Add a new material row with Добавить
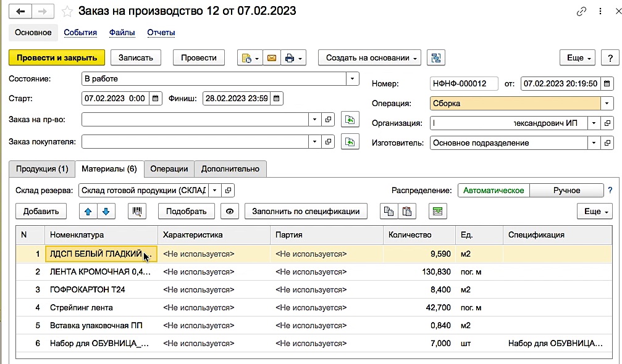The image size is (622, 364). pos(41,211)
